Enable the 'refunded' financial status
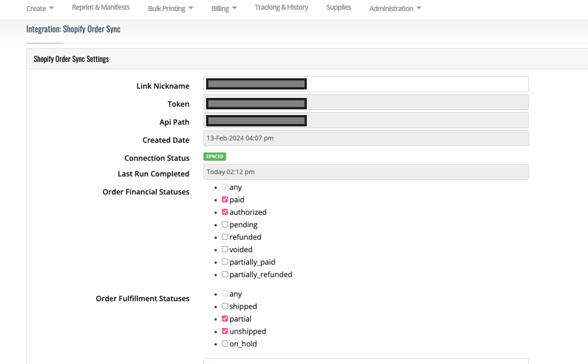The height and width of the screenshot is (364, 588). pyautogui.click(x=224, y=237)
